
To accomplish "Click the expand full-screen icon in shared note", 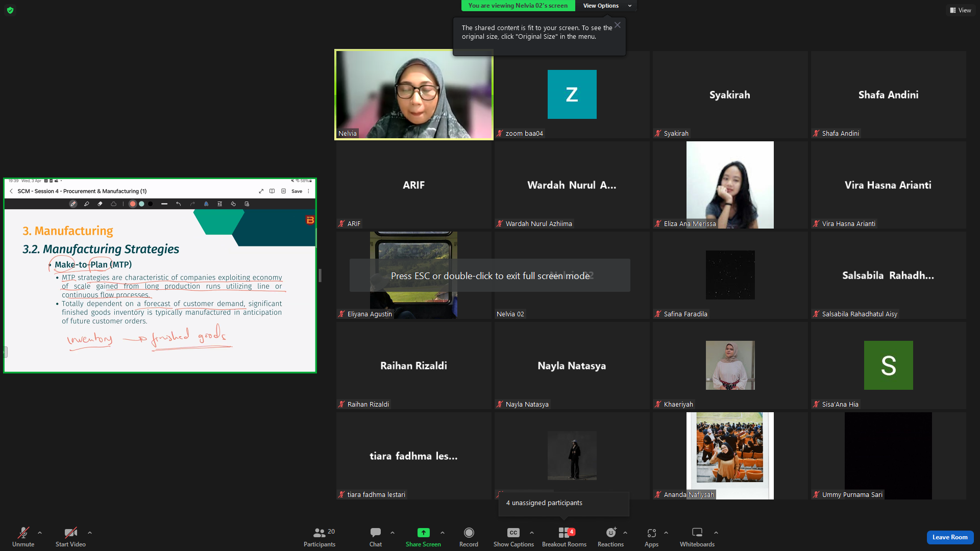I will point(261,191).
